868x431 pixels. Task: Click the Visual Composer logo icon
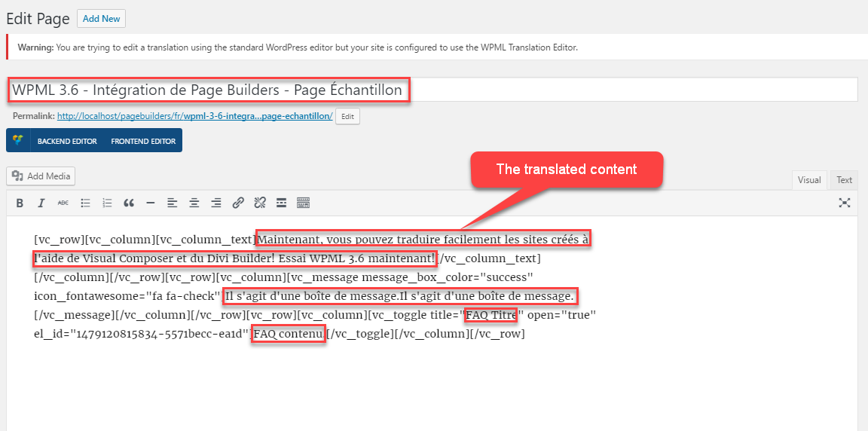[18, 141]
